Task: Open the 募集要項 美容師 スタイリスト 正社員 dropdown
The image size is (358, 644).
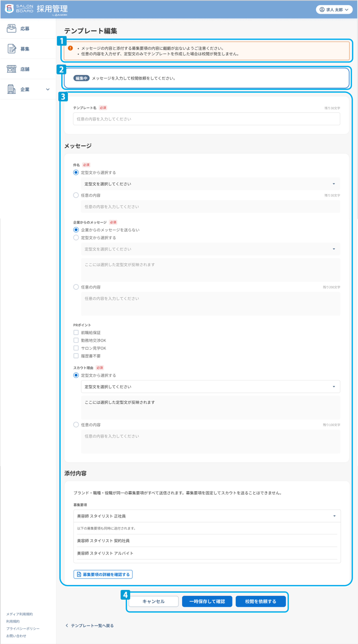Action: [207, 516]
